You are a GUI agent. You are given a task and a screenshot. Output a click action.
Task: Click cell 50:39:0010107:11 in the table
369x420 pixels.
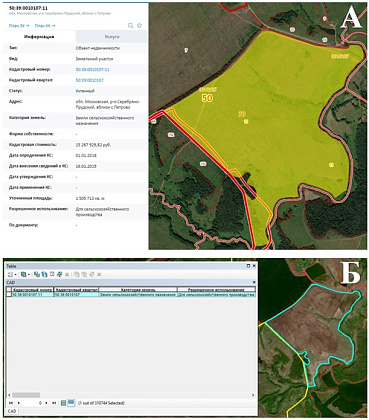coord(32,295)
